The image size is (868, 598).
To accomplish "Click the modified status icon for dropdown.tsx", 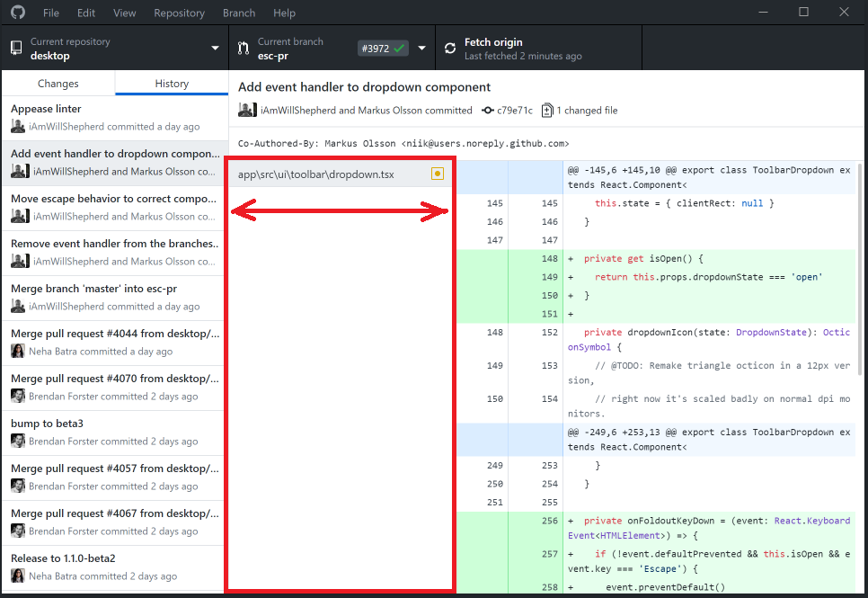I will tap(438, 174).
